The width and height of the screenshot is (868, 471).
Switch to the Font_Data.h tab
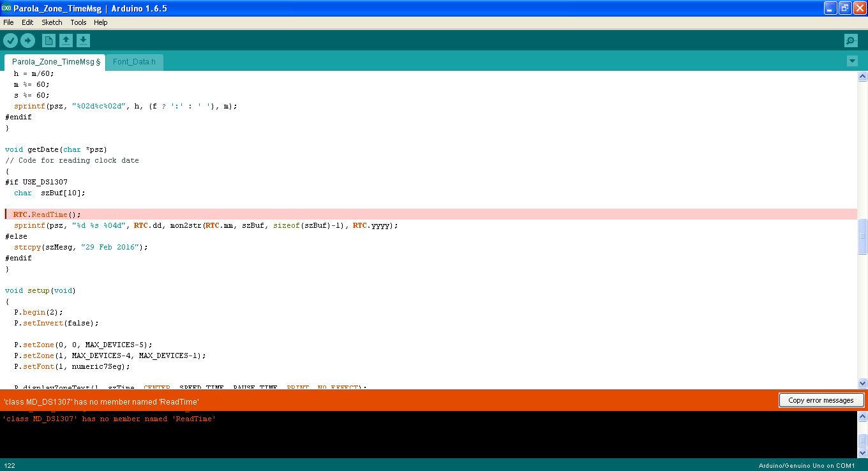click(133, 62)
